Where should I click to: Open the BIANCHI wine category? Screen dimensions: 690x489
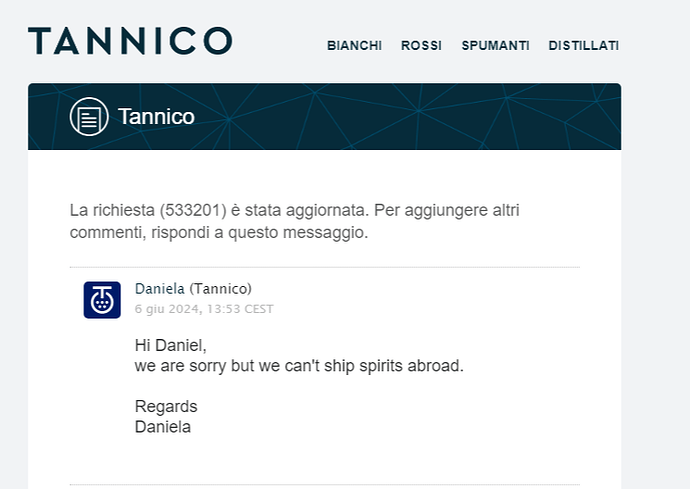coord(354,46)
